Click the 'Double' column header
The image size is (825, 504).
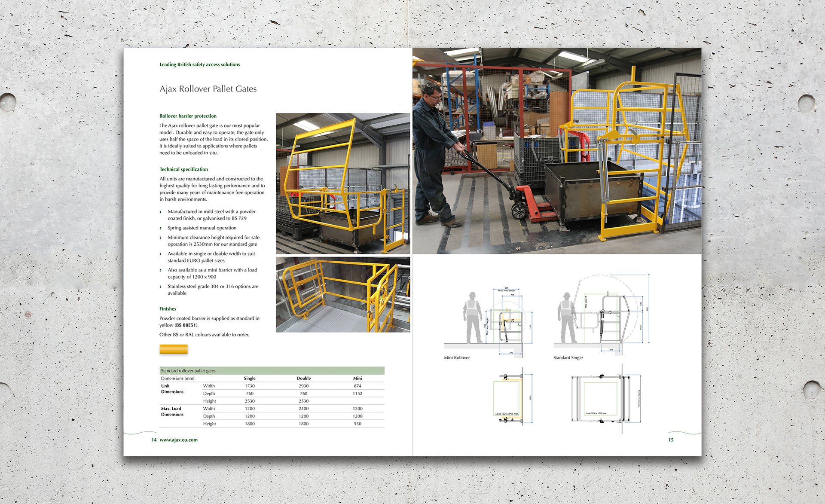coord(303,379)
